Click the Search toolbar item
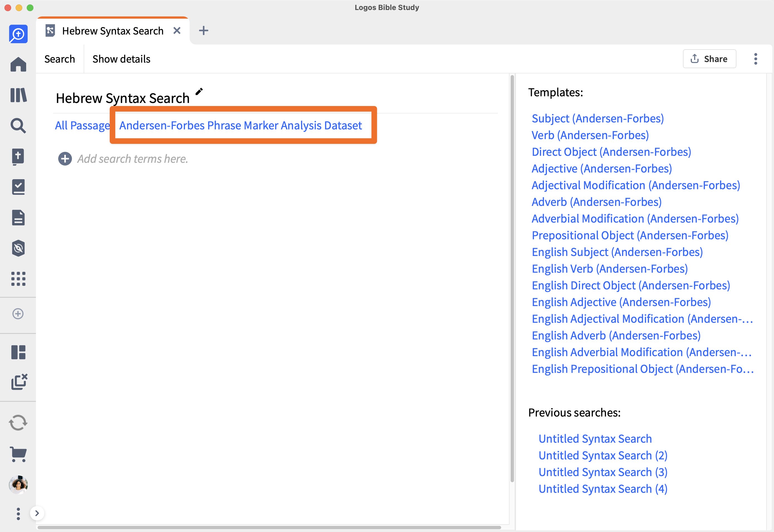This screenshot has width=774, height=532. coord(60,59)
